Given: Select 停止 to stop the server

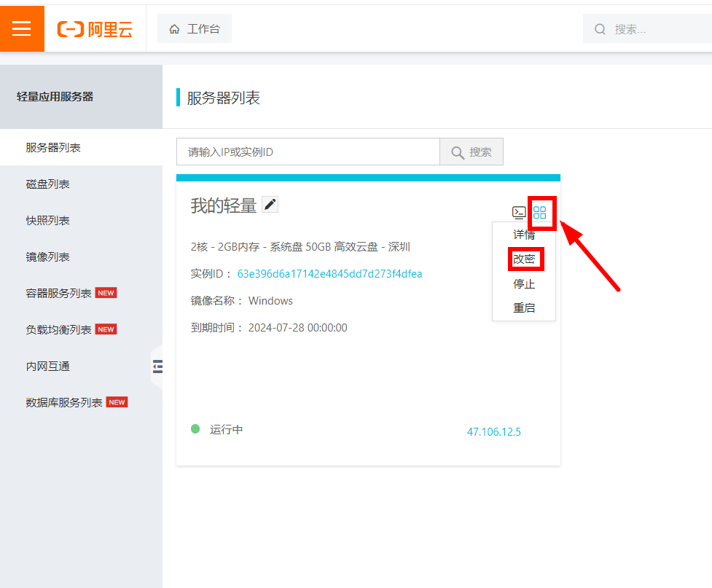Looking at the screenshot, I should click(x=524, y=284).
